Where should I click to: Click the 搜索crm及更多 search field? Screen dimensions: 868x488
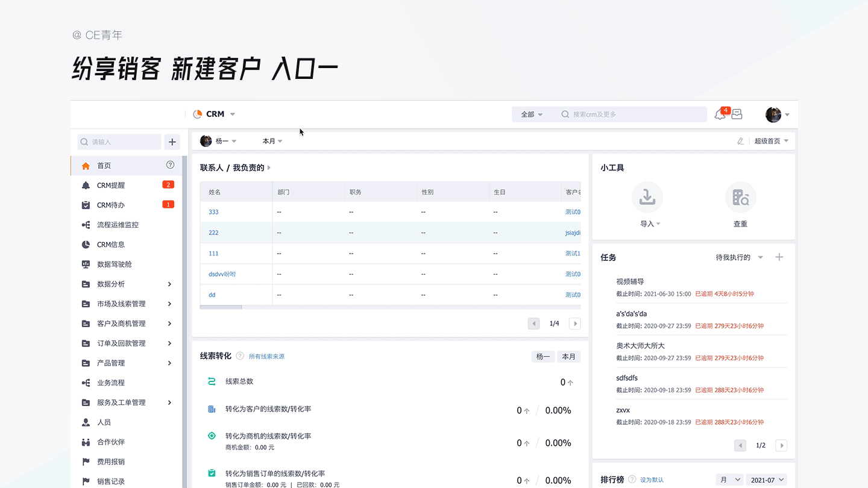pyautogui.click(x=633, y=114)
